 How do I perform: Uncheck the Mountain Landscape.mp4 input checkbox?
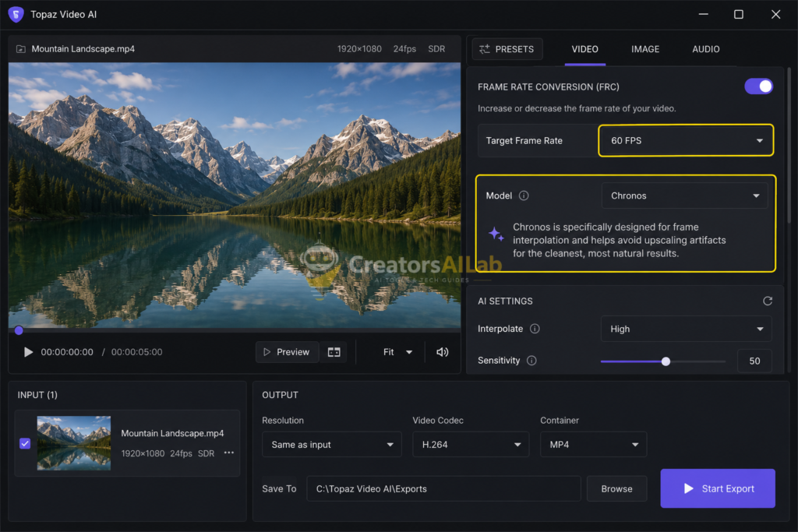point(25,443)
